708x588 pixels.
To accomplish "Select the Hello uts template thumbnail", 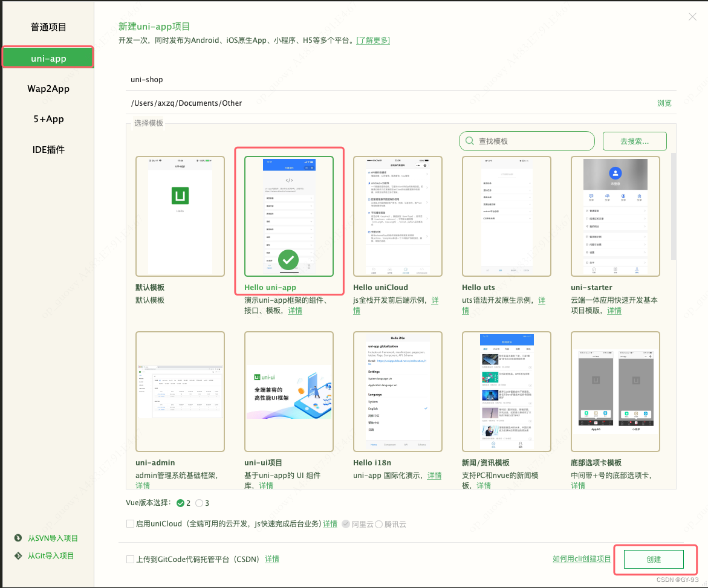I will click(506, 216).
